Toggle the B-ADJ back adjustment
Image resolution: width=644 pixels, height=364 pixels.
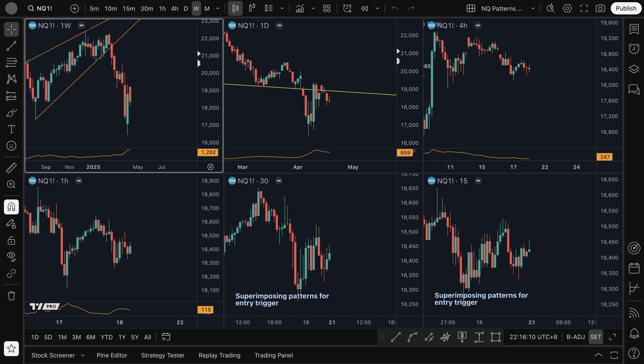[575, 337]
